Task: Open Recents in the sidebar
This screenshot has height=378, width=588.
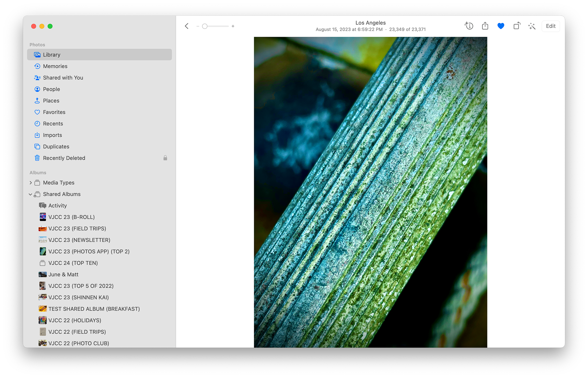Action: [100, 124]
